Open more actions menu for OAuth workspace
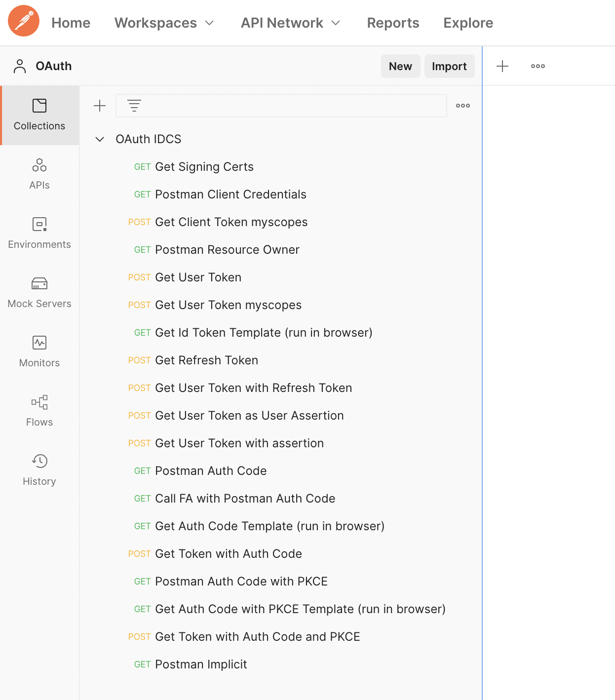 pyautogui.click(x=538, y=66)
